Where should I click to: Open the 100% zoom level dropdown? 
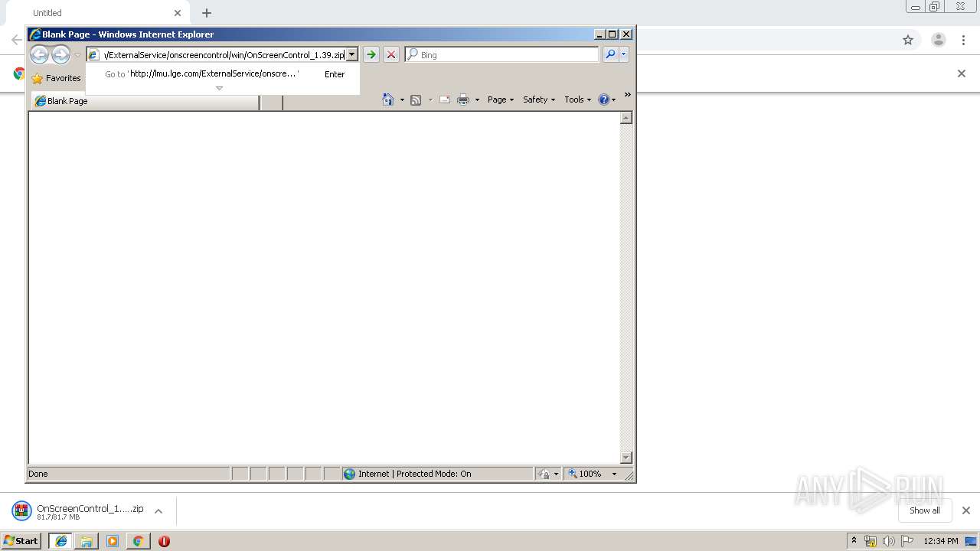(x=614, y=474)
